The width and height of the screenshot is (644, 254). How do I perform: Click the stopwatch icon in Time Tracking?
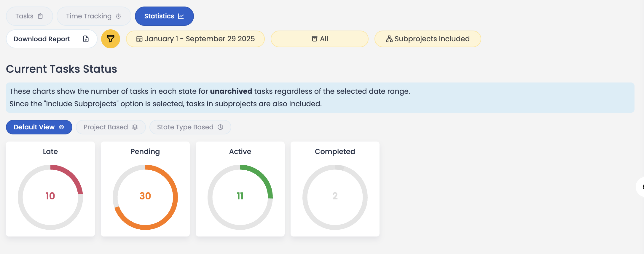(x=118, y=16)
